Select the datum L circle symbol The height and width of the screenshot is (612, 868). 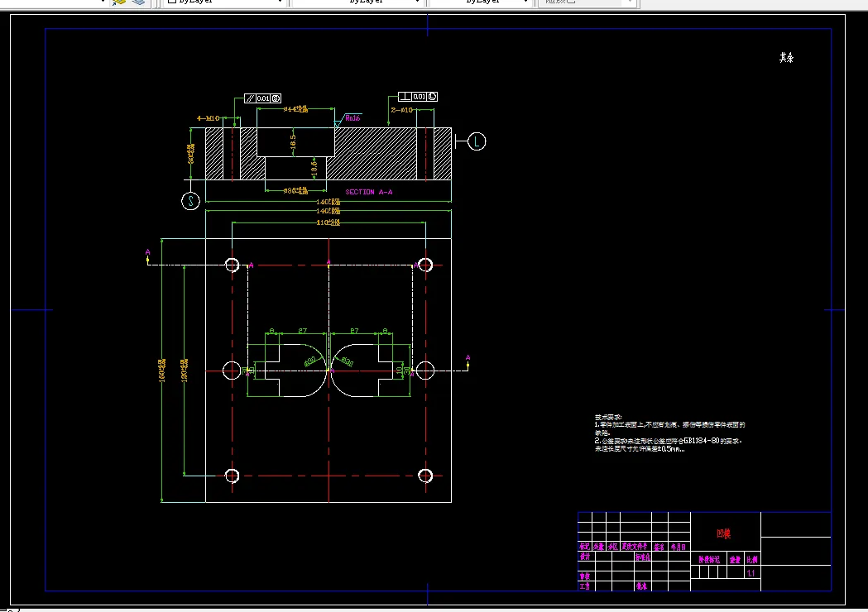(477, 141)
